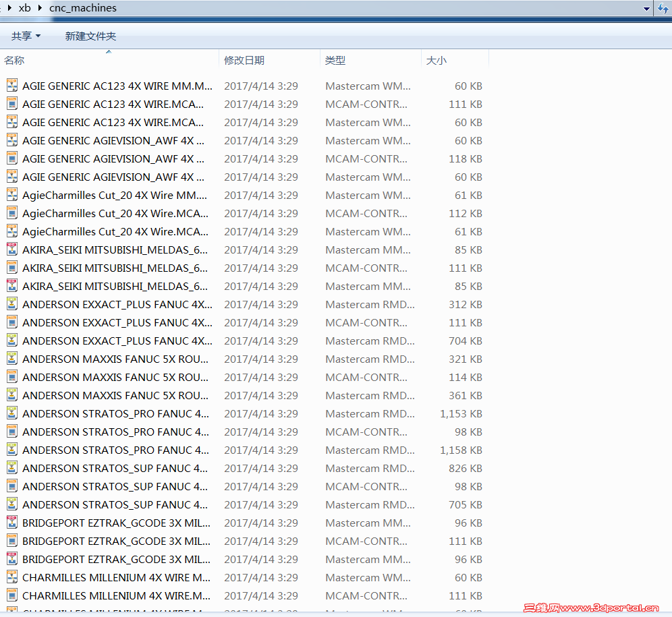Click 'Mastercam RMD...' type in the 312 KB row
The height and width of the screenshot is (617, 672).
(370, 305)
